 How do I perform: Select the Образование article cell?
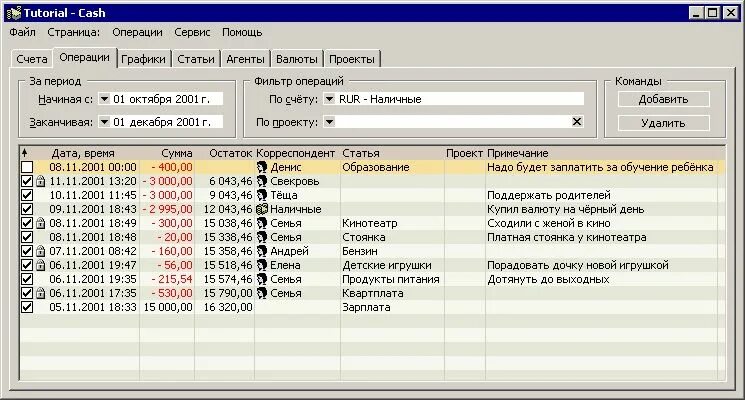point(376,167)
